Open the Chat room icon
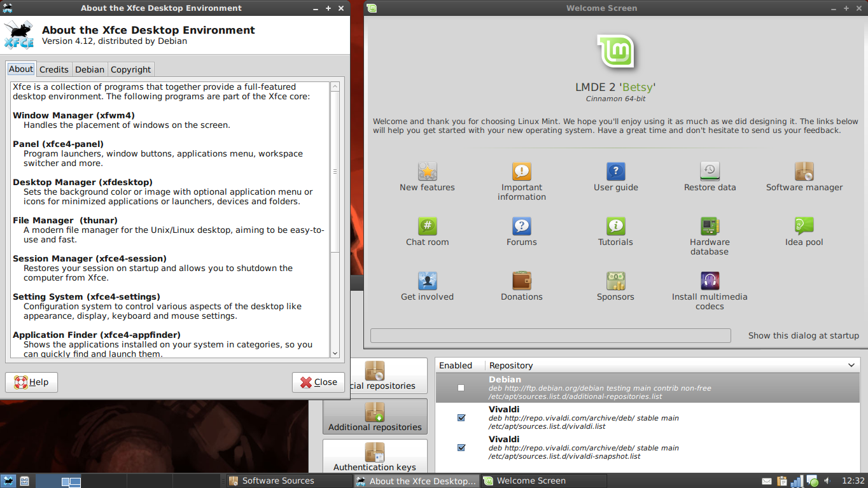 click(x=427, y=226)
